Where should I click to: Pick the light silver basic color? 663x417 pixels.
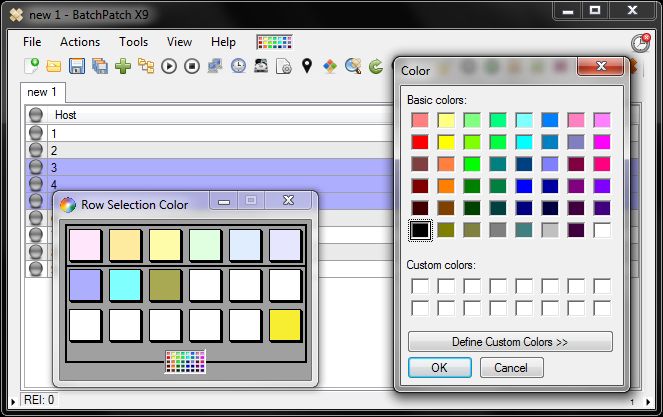point(550,230)
